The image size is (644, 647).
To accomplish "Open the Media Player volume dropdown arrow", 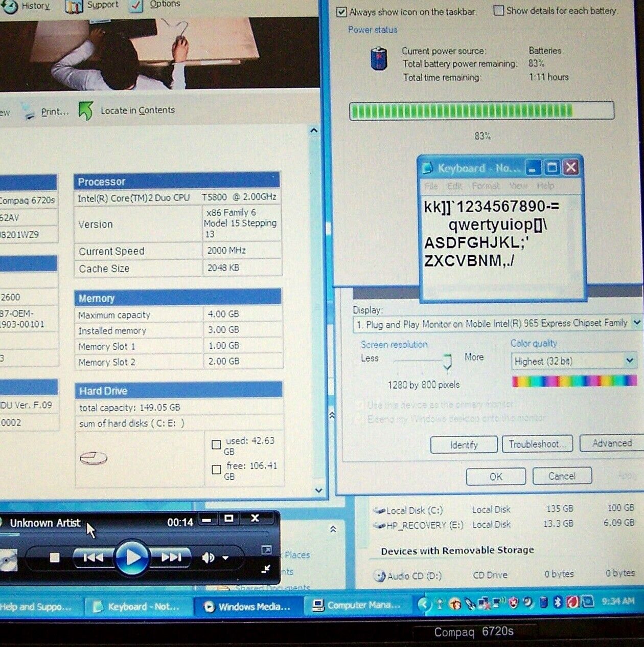I will tap(225, 558).
